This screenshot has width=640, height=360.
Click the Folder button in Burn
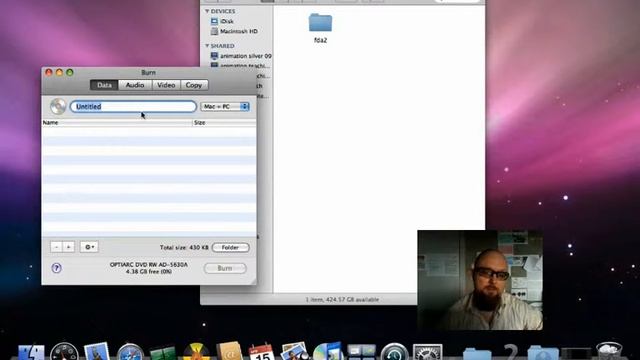coord(231,247)
